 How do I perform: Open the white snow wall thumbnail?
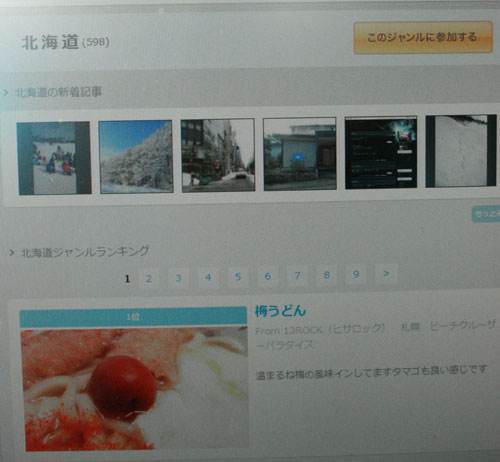(461, 151)
